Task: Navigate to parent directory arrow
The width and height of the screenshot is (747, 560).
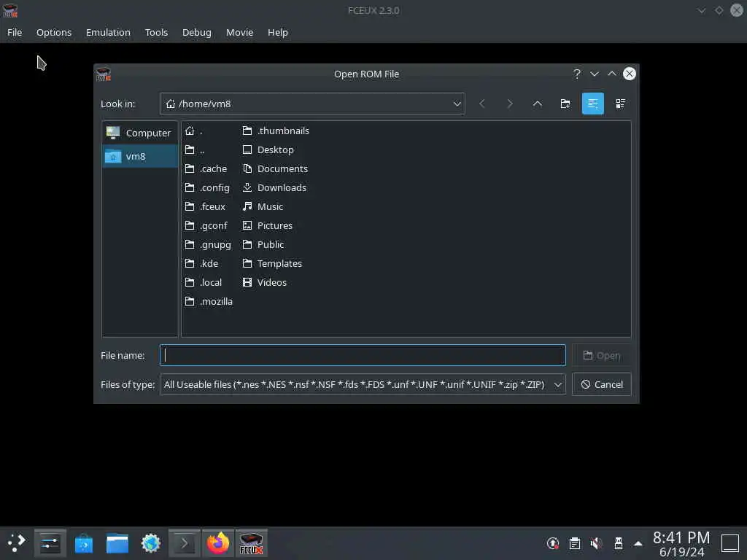Action: pos(537,104)
